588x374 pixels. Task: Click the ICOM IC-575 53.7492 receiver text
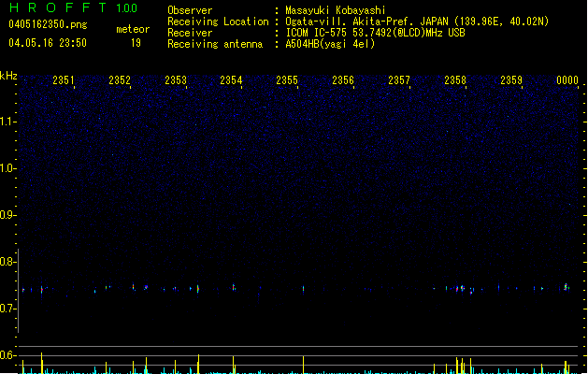click(x=375, y=33)
